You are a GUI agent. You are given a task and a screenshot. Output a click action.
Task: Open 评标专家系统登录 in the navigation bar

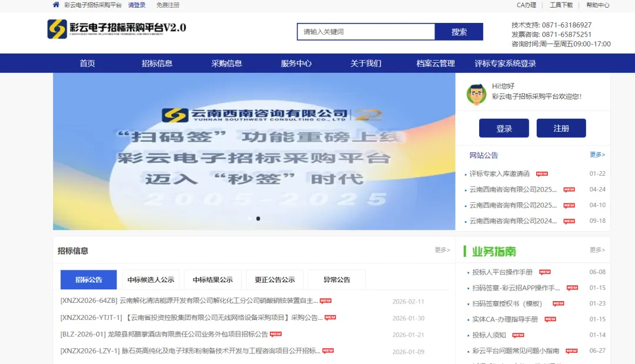(505, 64)
